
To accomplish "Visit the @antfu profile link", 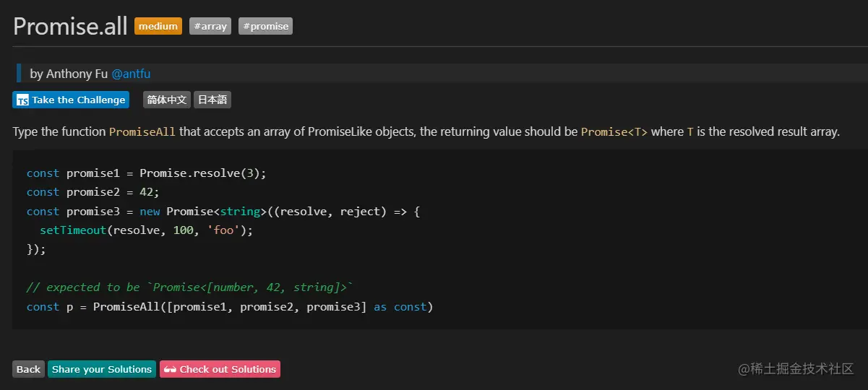I will (131, 74).
